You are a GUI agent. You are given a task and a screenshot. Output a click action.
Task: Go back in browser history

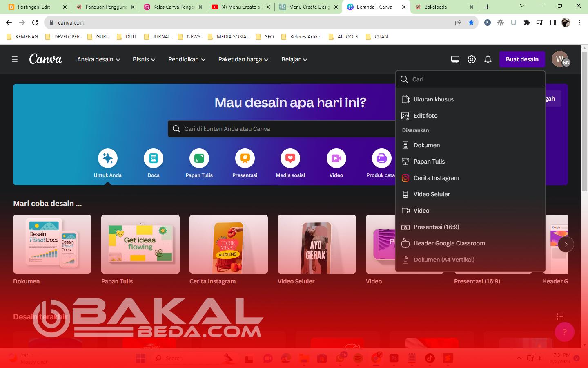(x=9, y=22)
